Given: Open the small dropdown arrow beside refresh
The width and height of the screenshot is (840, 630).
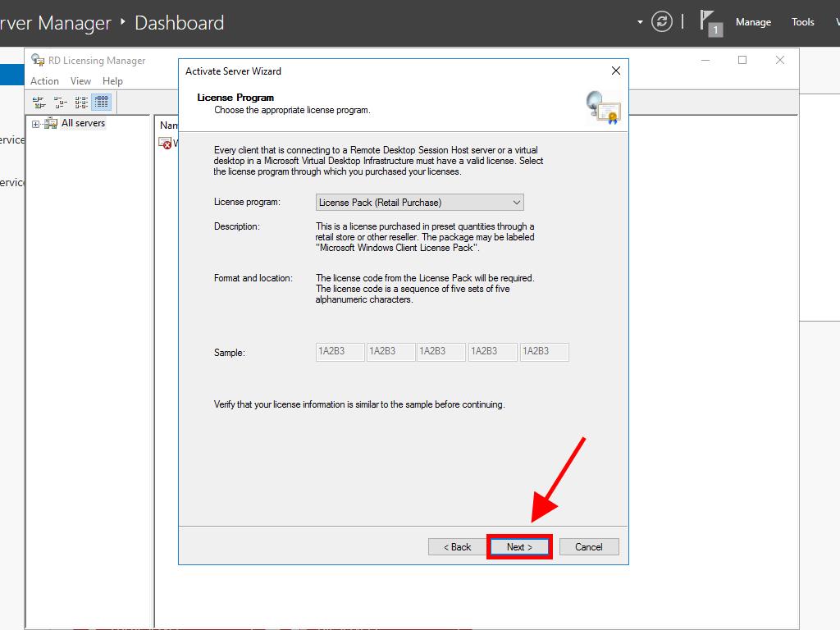Looking at the screenshot, I should 640,22.
